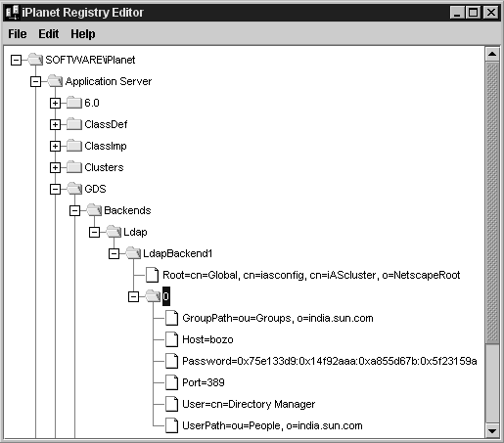Click the scrollbar down arrow
The width and height of the screenshot is (504, 443).
[492, 431]
